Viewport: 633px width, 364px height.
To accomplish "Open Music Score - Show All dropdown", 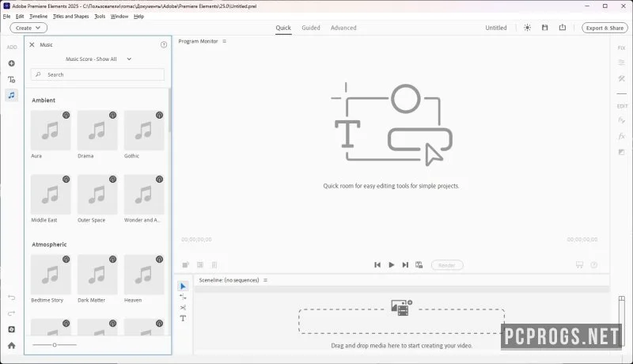I will pyautogui.click(x=98, y=59).
